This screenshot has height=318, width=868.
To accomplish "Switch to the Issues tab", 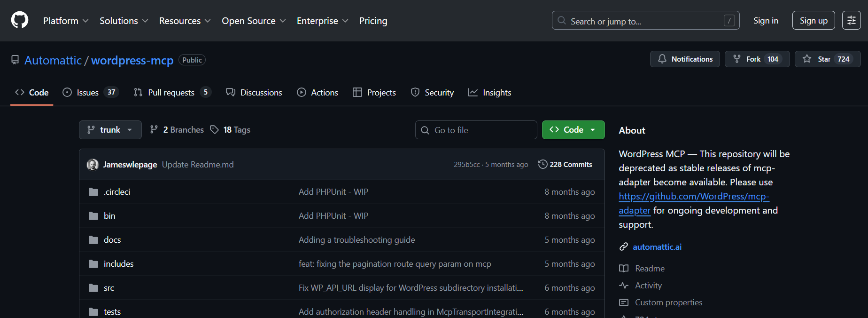I will coord(91,93).
